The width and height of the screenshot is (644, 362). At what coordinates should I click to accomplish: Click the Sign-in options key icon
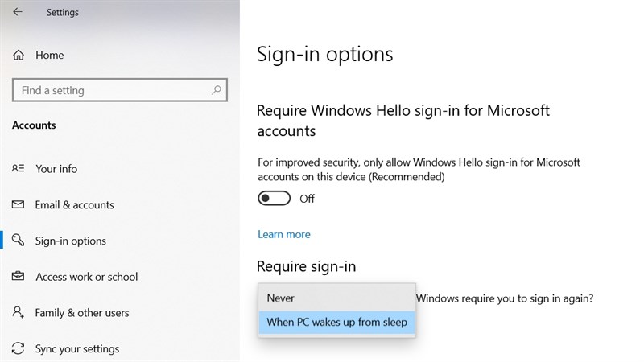pos(19,241)
